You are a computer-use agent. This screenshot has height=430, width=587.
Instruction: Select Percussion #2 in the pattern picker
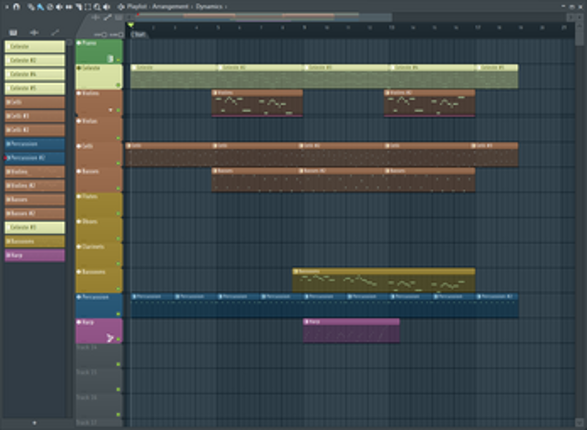34,158
